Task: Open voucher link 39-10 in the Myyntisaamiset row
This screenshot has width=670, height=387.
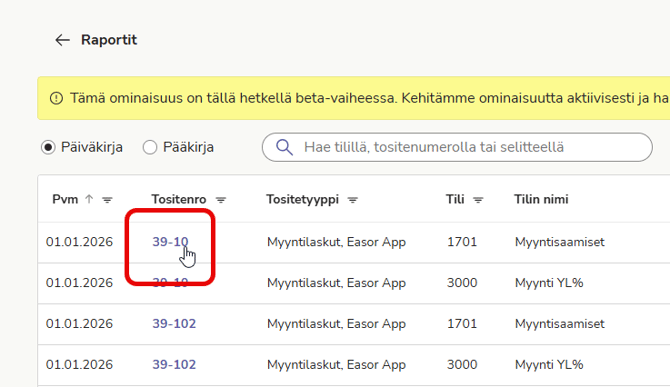Action: 170,242
